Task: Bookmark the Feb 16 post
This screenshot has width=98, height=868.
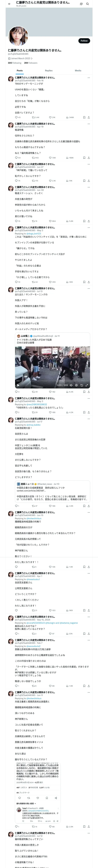Action: [x=84, y=117]
